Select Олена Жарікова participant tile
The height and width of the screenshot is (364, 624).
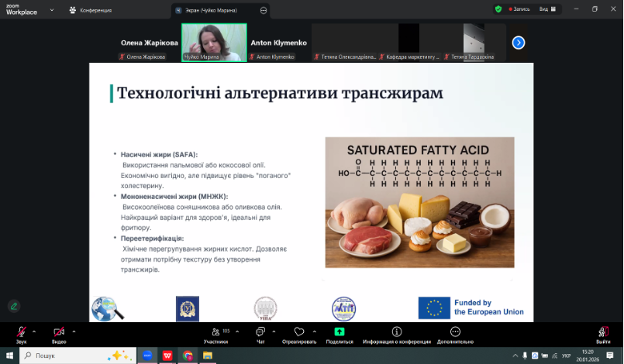click(150, 42)
